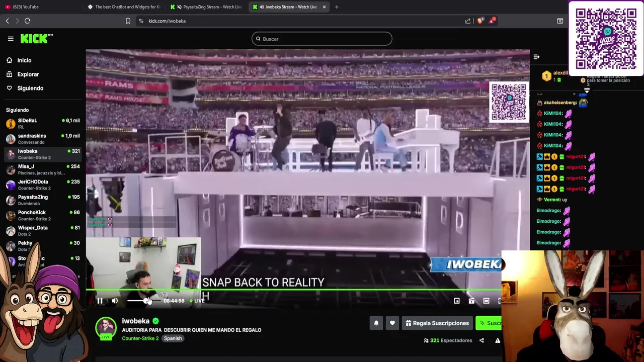Open the mini player icon
The height and width of the screenshot is (362, 644).
[x=457, y=301]
